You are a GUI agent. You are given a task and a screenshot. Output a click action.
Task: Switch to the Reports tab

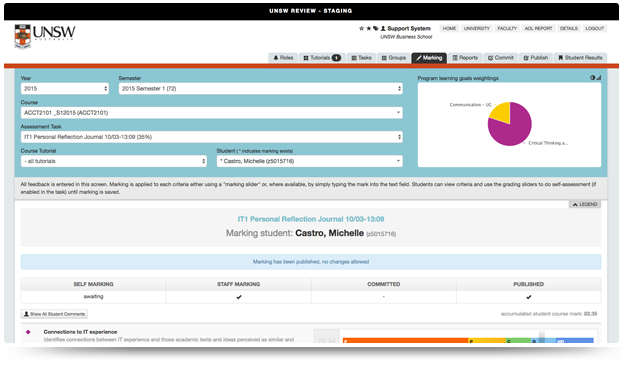[465, 58]
